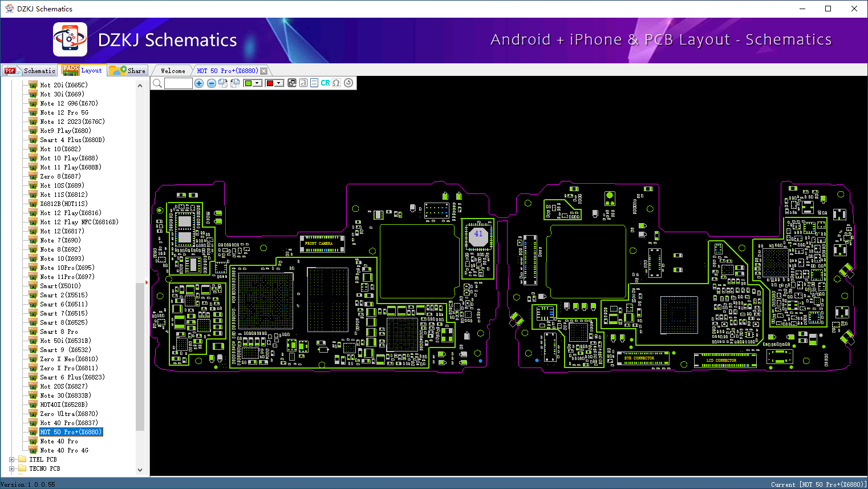
Task: Open Hot 20i(X665C) in the tree
Action: click(64, 85)
